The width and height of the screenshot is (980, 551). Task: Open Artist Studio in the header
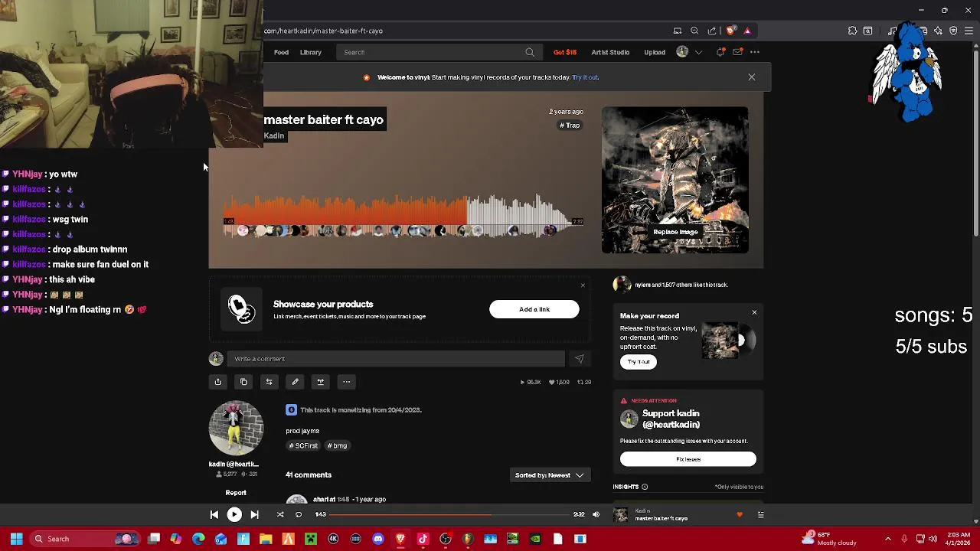click(610, 52)
